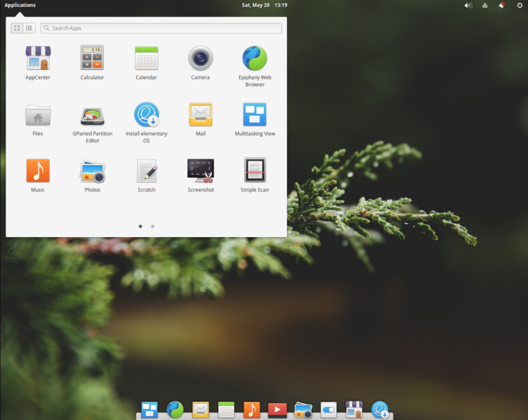Open the power session menu
Viewport: 528px width, 420px height.
pyautogui.click(x=519, y=5)
